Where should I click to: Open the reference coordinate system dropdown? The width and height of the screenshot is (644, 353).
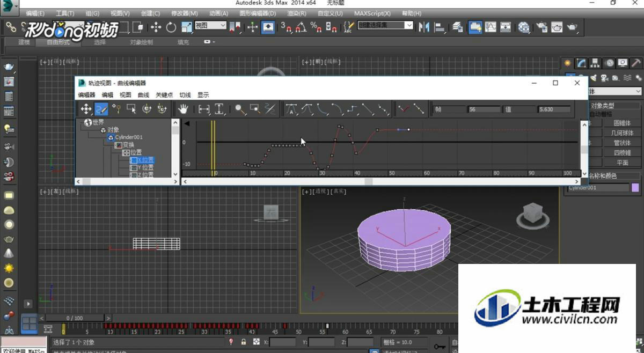point(210,26)
